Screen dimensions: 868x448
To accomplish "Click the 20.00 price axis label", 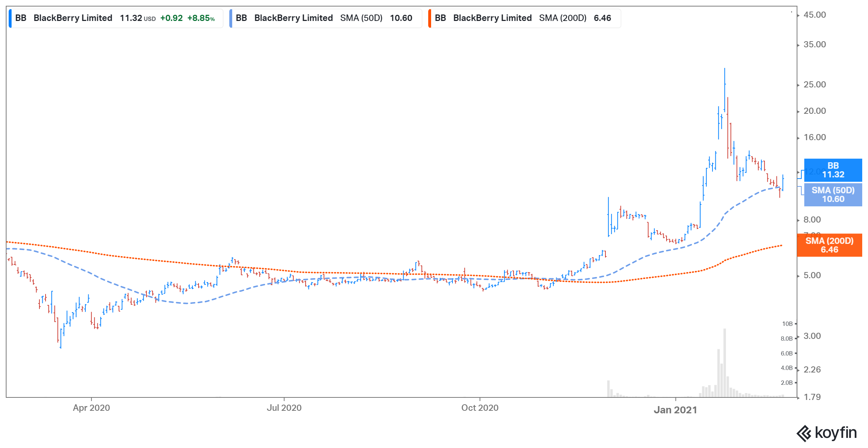I will (x=814, y=111).
